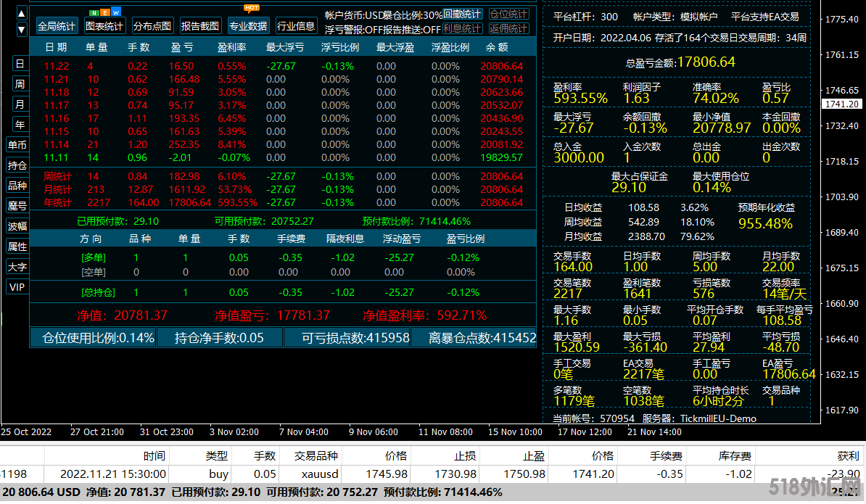Open 全局统计 global statistics

click(x=57, y=26)
